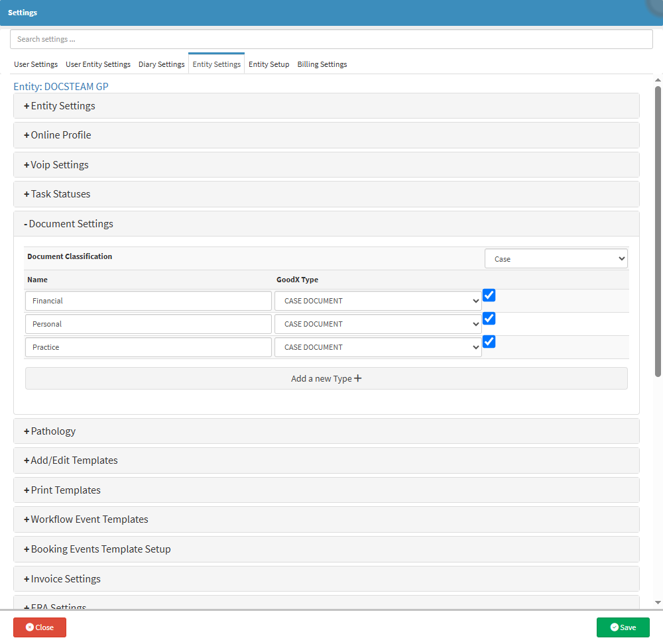Uncheck the Financial row checkbox

pyautogui.click(x=489, y=295)
